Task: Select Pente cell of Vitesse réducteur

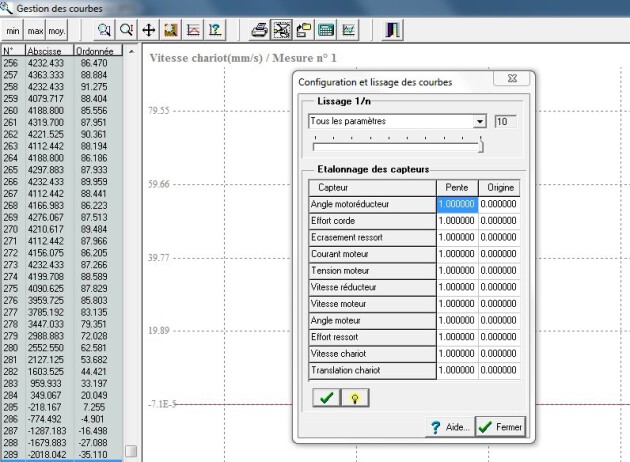Action: tap(457, 287)
